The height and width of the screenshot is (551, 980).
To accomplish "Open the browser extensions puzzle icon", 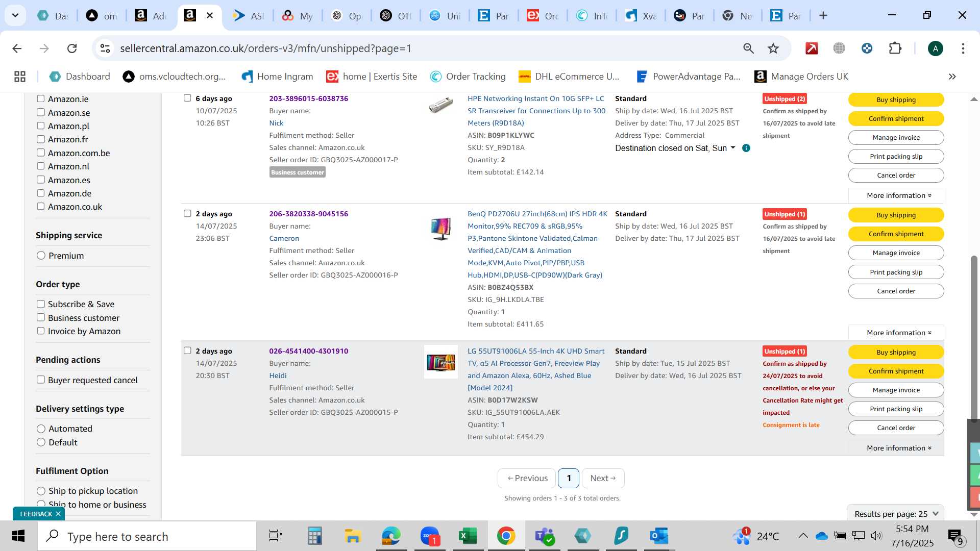I will tap(895, 48).
